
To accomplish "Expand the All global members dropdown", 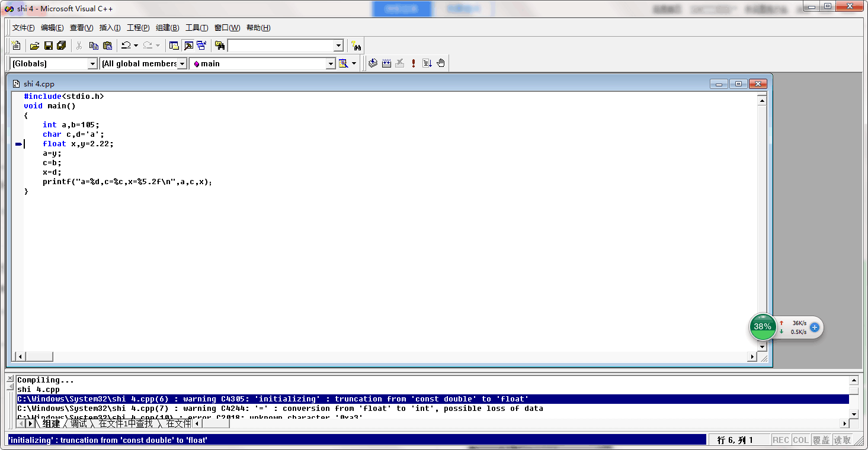I will [182, 63].
